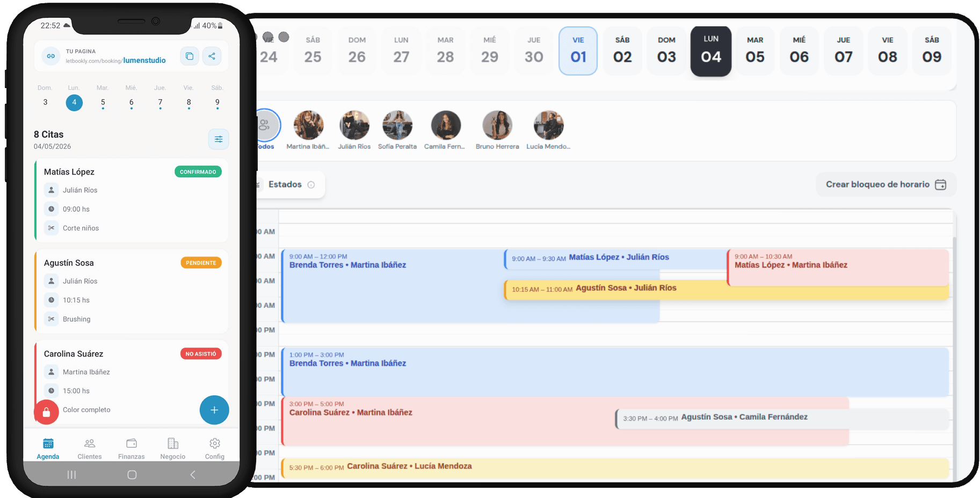
Task: Open Carolina Suárez appointment card on phone
Action: (132, 382)
